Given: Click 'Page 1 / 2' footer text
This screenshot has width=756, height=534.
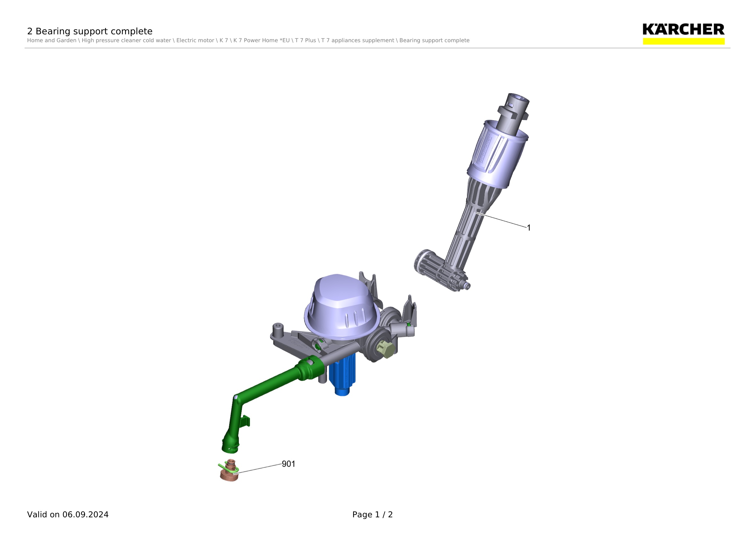Looking at the screenshot, I should (x=372, y=514).
